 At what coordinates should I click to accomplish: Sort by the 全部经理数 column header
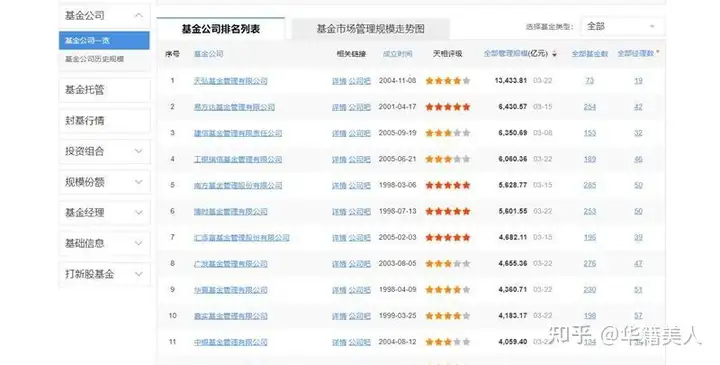pos(636,53)
